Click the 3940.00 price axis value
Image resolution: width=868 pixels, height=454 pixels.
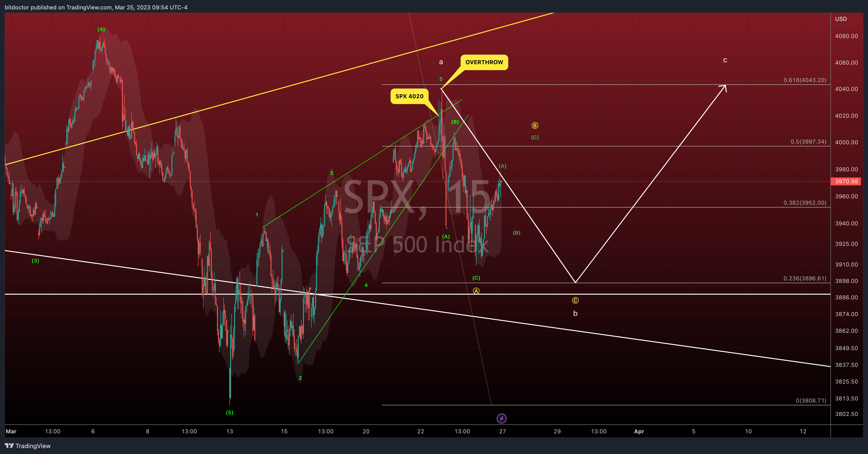click(846, 223)
